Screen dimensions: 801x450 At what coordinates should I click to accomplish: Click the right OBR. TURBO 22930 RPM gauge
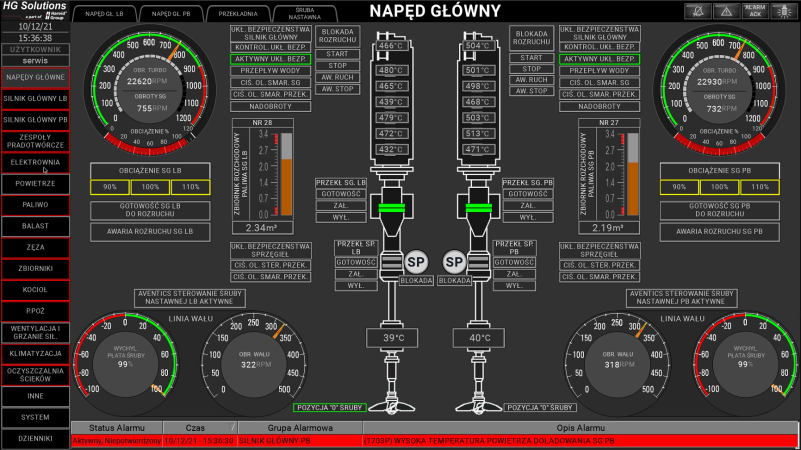click(719, 89)
